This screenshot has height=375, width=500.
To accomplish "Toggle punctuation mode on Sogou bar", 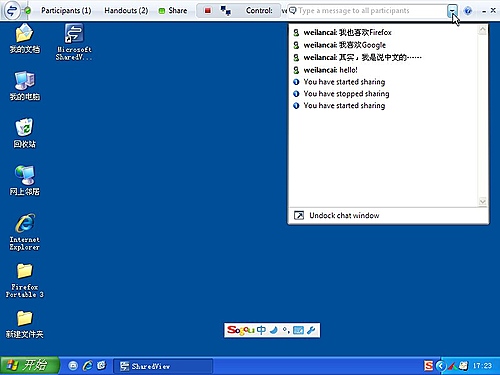I will coord(286,330).
